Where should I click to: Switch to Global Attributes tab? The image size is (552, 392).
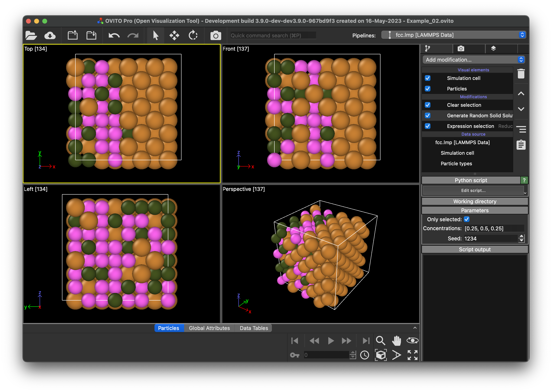pyautogui.click(x=209, y=328)
